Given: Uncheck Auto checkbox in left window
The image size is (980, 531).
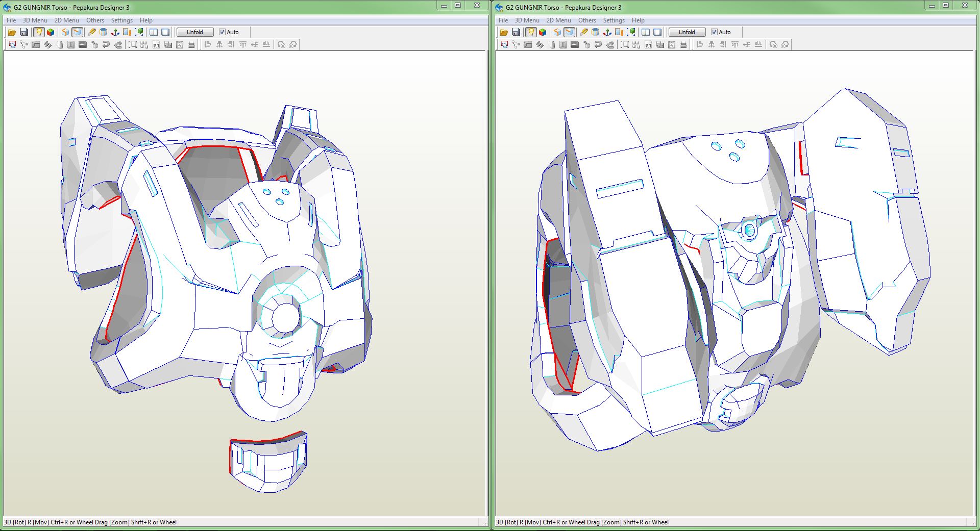Looking at the screenshot, I should point(222,32).
